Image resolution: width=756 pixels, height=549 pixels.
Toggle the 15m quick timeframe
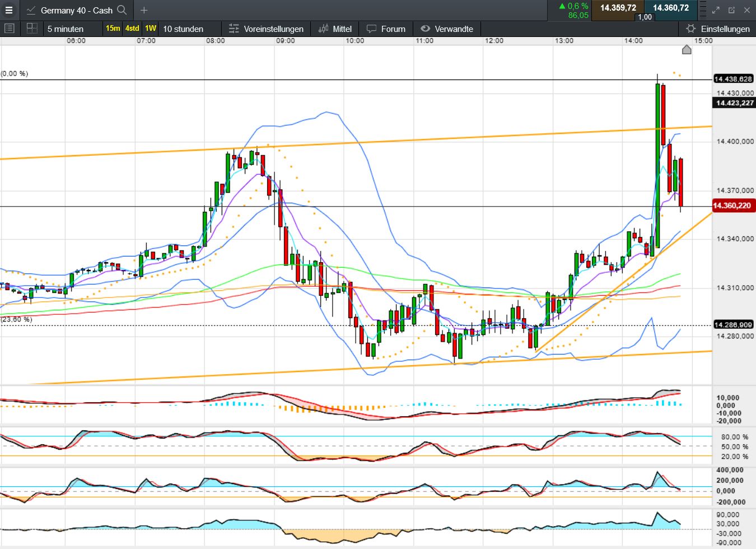[x=113, y=29]
